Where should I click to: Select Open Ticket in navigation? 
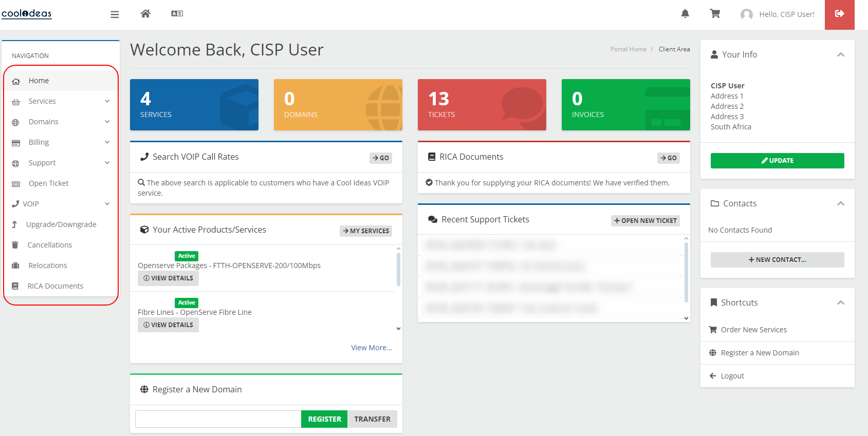click(61, 183)
